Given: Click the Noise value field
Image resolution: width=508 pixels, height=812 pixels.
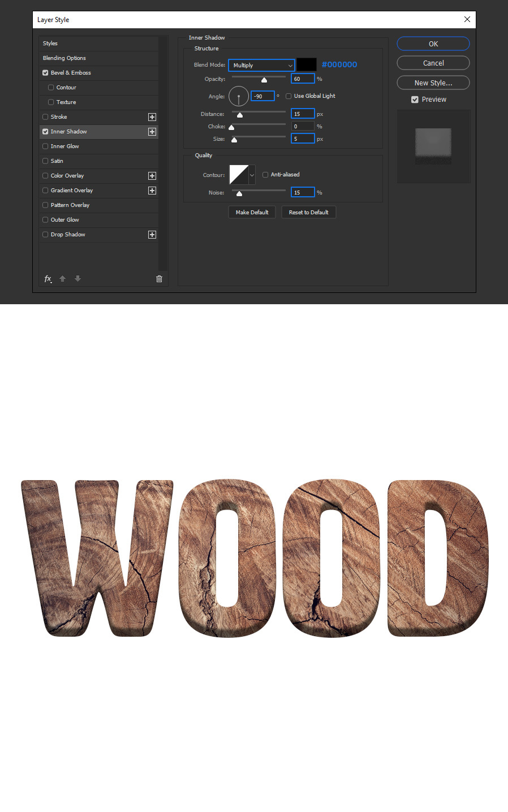Looking at the screenshot, I should pos(303,192).
